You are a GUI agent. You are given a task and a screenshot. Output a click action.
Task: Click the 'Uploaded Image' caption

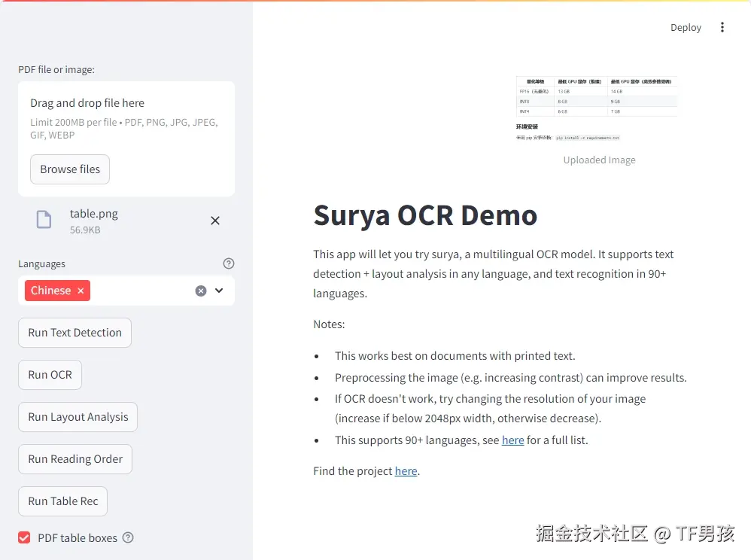coord(599,160)
